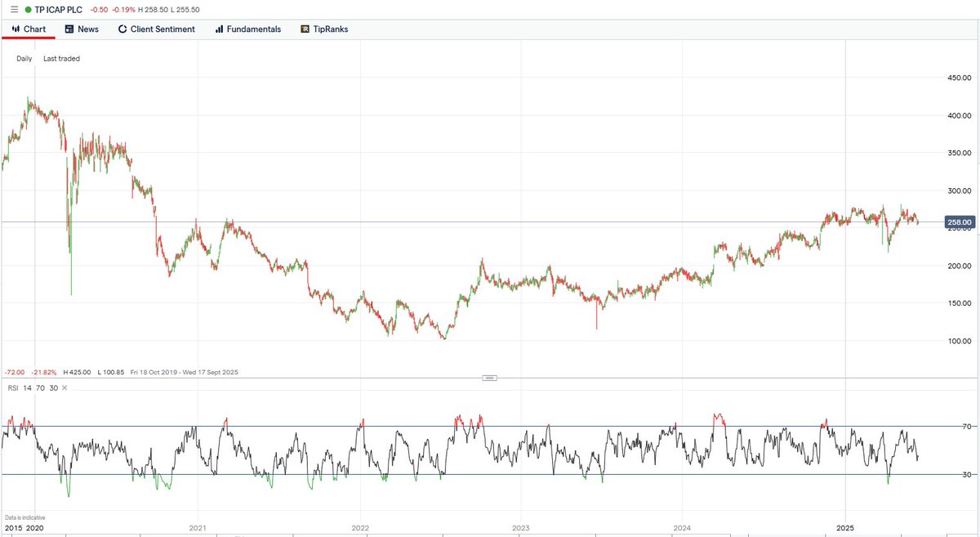Click the 100.00 price axis label
Image resolution: width=980 pixels, height=537 pixels.
(x=958, y=342)
